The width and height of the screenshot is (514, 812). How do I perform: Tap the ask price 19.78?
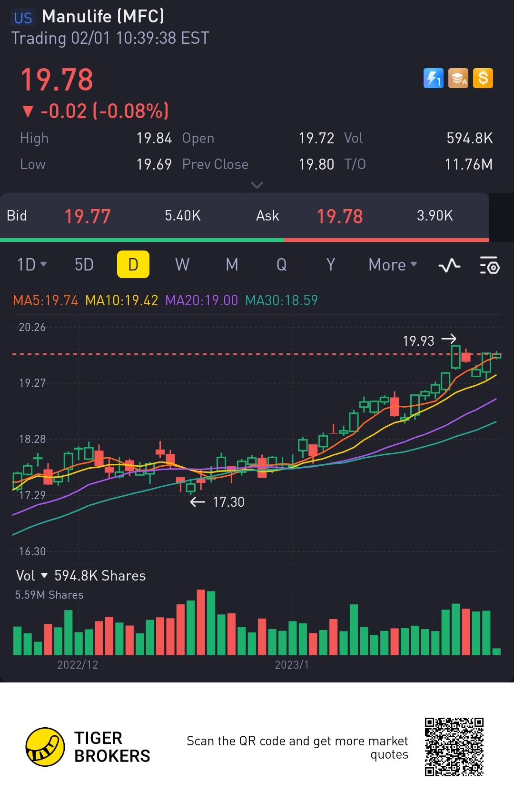pyautogui.click(x=340, y=217)
